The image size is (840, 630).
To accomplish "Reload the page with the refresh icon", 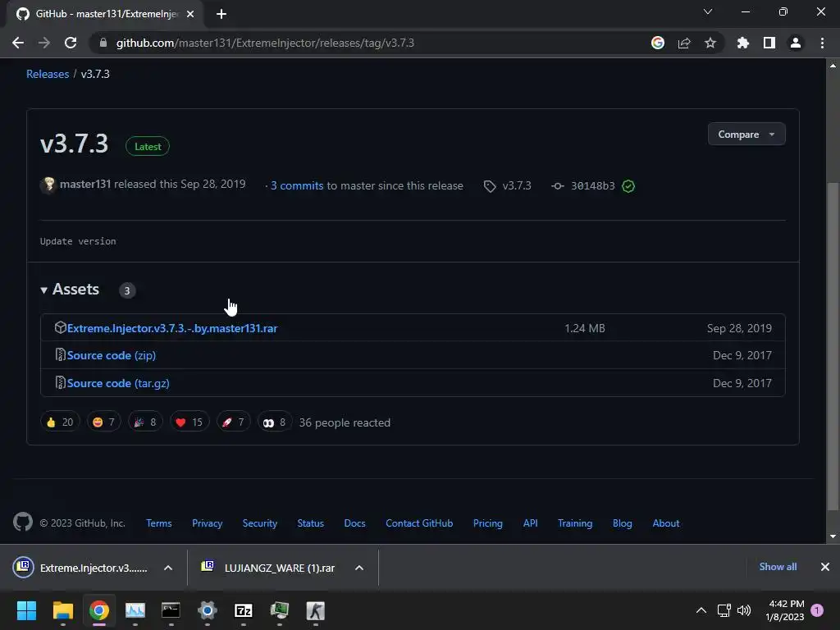I will pos(71,43).
